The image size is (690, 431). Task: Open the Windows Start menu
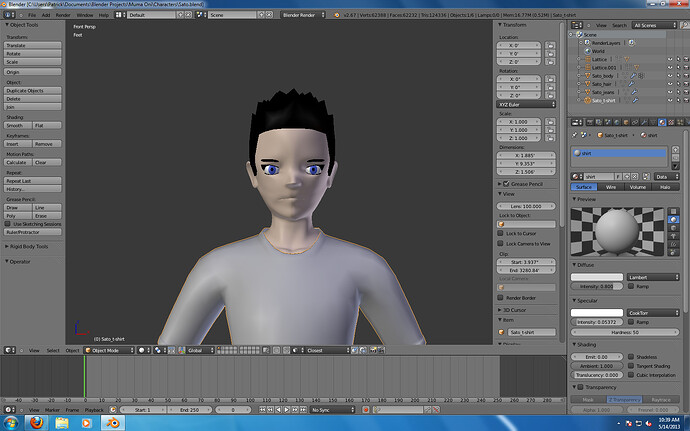point(11,423)
